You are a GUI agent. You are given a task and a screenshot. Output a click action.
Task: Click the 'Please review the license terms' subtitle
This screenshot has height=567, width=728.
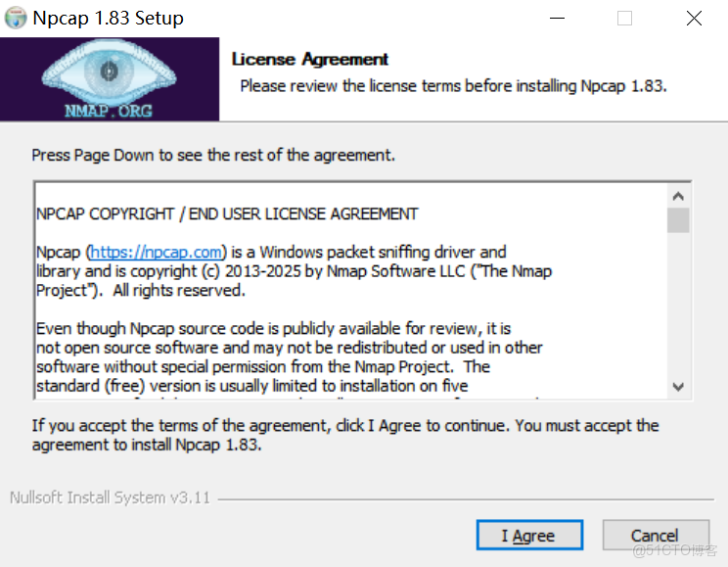click(x=453, y=86)
